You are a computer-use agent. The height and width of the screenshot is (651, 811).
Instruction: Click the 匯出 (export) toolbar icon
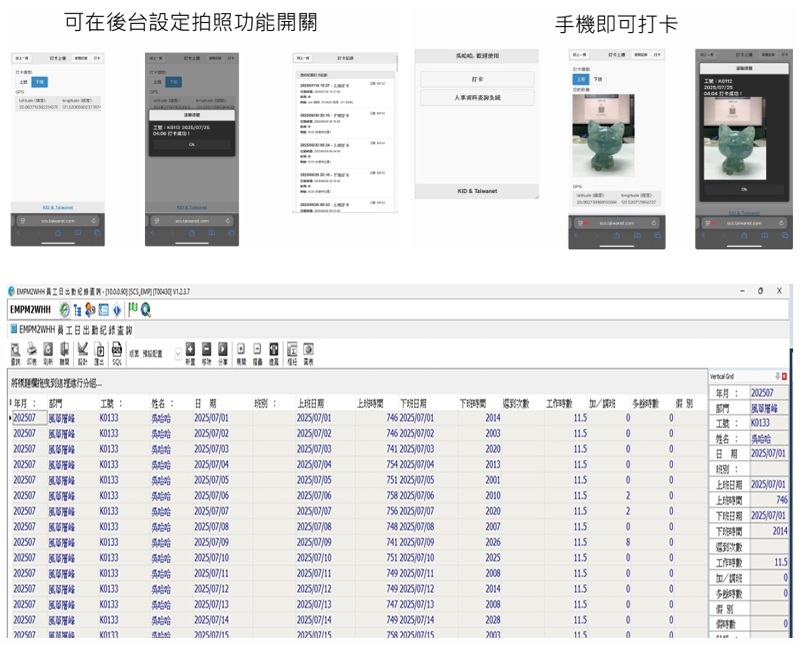coord(100,353)
